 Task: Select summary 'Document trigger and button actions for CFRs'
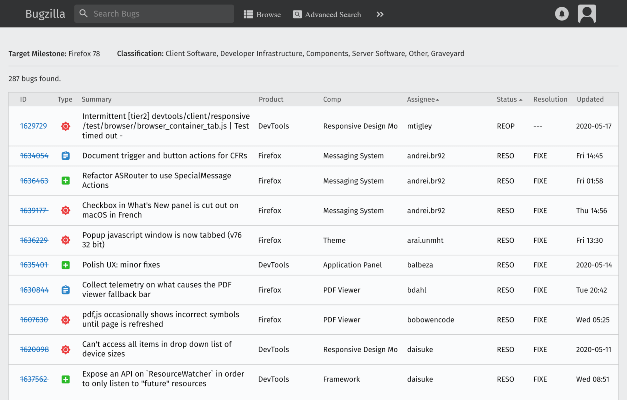165,156
